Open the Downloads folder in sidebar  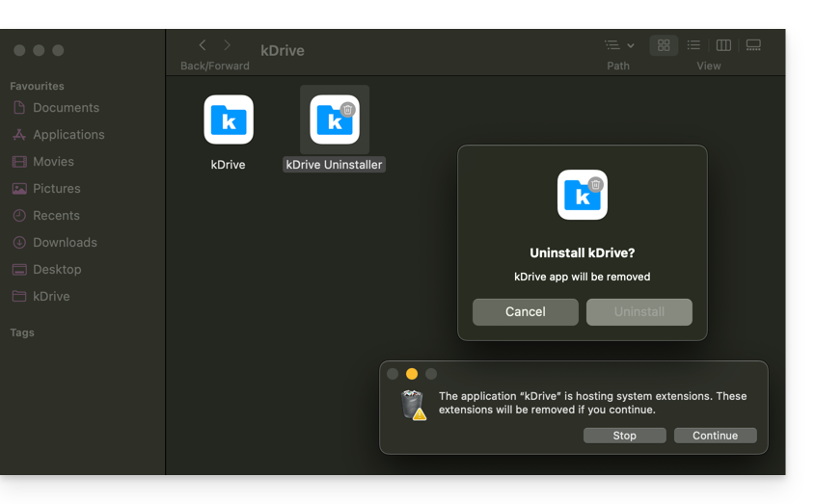65,243
